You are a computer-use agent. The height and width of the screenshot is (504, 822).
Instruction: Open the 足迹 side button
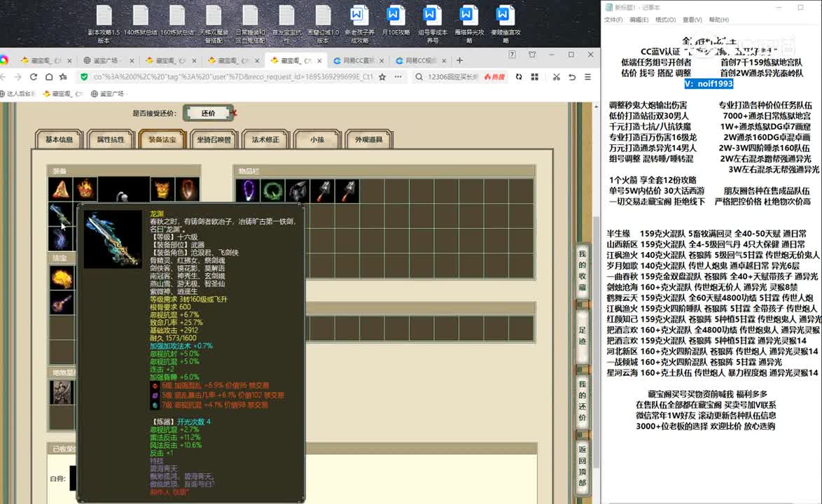click(x=582, y=336)
